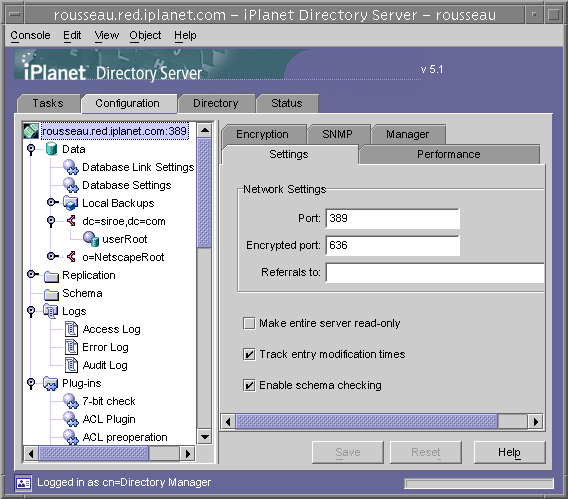The width and height of the screenshot is (568, 499).
Task: Click the ACL Plugin icon
Action: pos(71,419)
